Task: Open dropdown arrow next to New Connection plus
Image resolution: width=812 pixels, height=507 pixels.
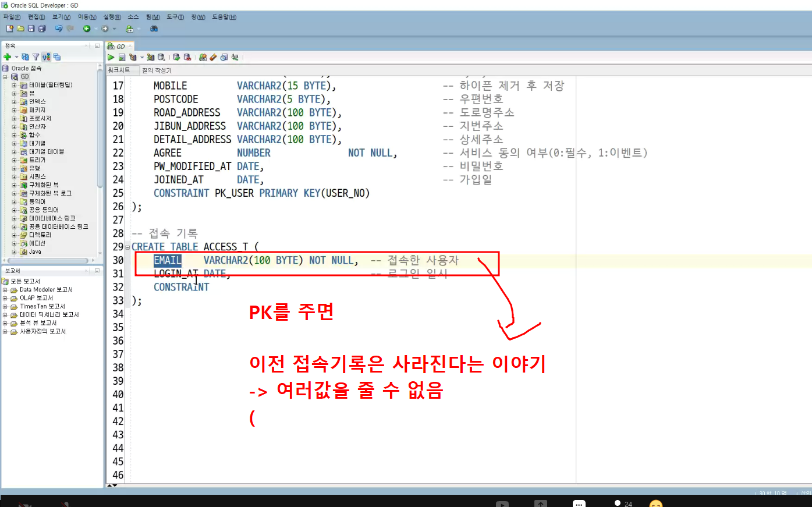Action: point(16,57)
